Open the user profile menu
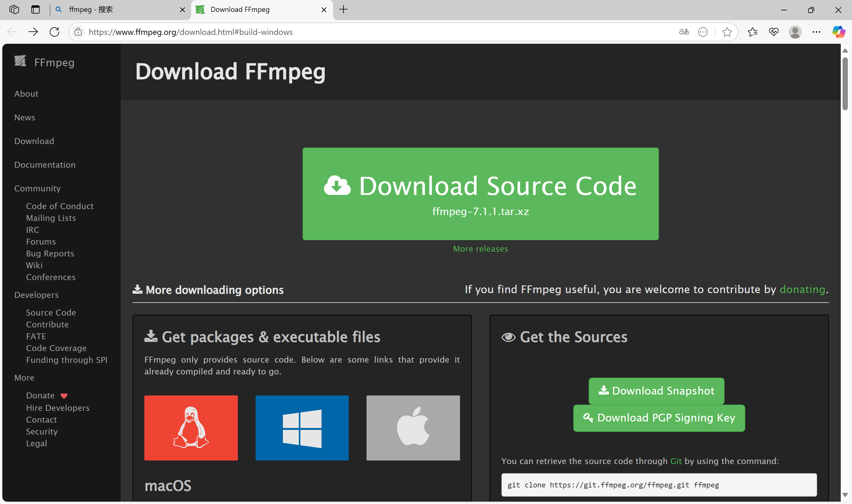The width and height of the screenshot is (852, 504). [795, 32]
